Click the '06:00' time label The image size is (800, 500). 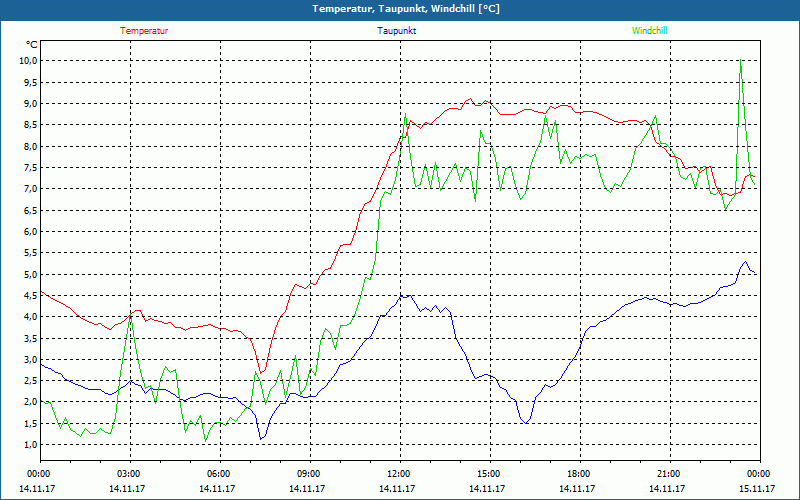pos(220,474)
